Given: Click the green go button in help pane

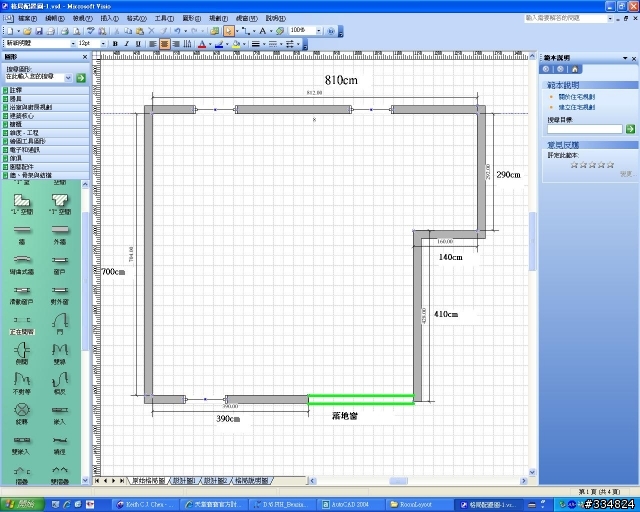Looking at the screenshot, I should (x=630, y=129).
